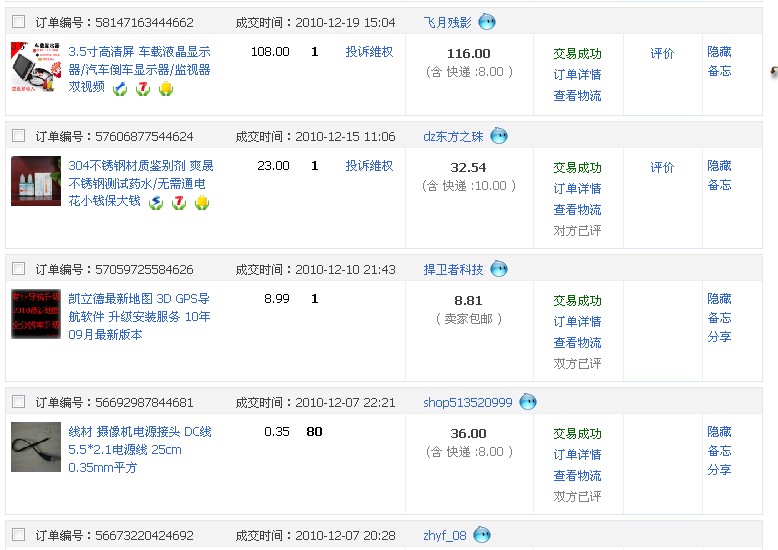Open Wangwang chat icon beside shop513520999
This screenshot has width=778, height=550.
point(528,402)
